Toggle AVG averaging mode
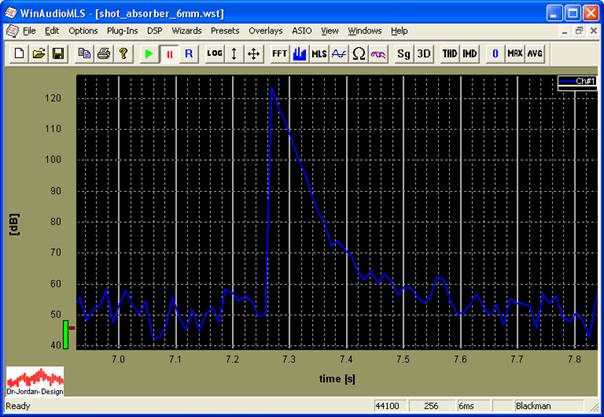The image size is (604, 417). click(x=534, y=54)
